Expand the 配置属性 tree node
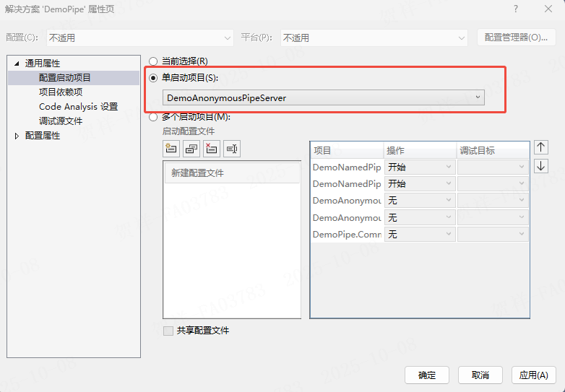The image size is (565, 392). [17, 136]
